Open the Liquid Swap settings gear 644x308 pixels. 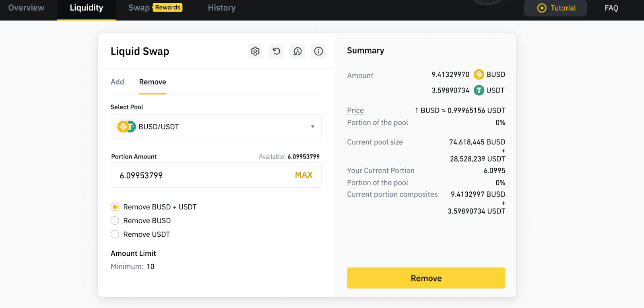(x=255, y=51)
